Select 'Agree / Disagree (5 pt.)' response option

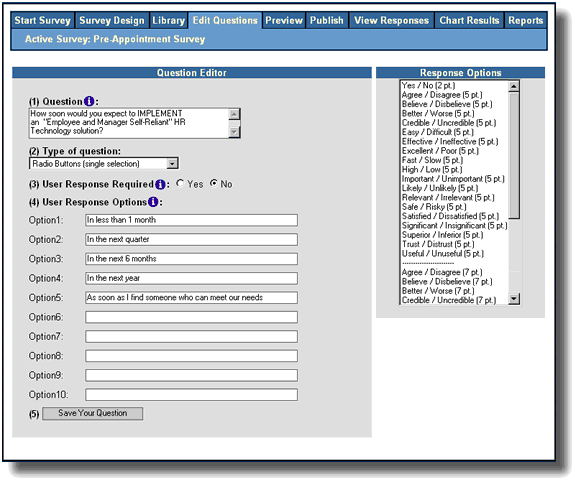[x=442, y=95]
